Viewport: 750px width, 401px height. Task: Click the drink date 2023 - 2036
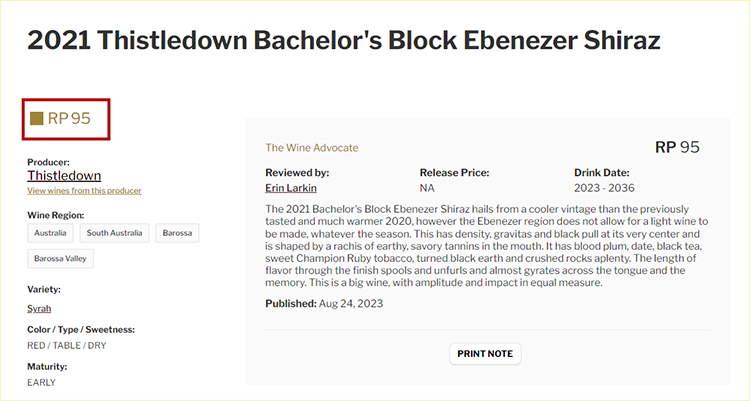tap(606, 188)
